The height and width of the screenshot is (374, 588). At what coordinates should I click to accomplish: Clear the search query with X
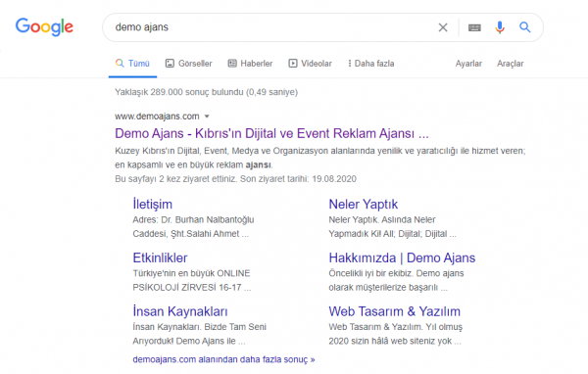pyautogui.click(x=443, y=27)
